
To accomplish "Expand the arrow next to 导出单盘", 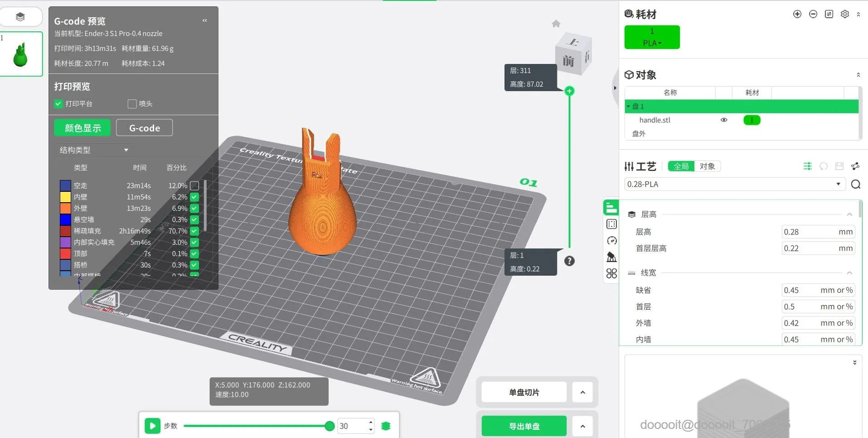I will click(x=582, y=426).
